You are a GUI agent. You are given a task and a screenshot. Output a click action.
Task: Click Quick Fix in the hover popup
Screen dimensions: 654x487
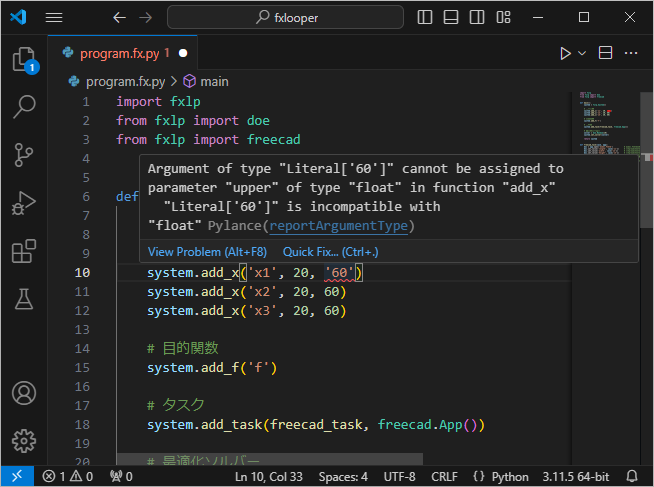click(x=330, y=251)
